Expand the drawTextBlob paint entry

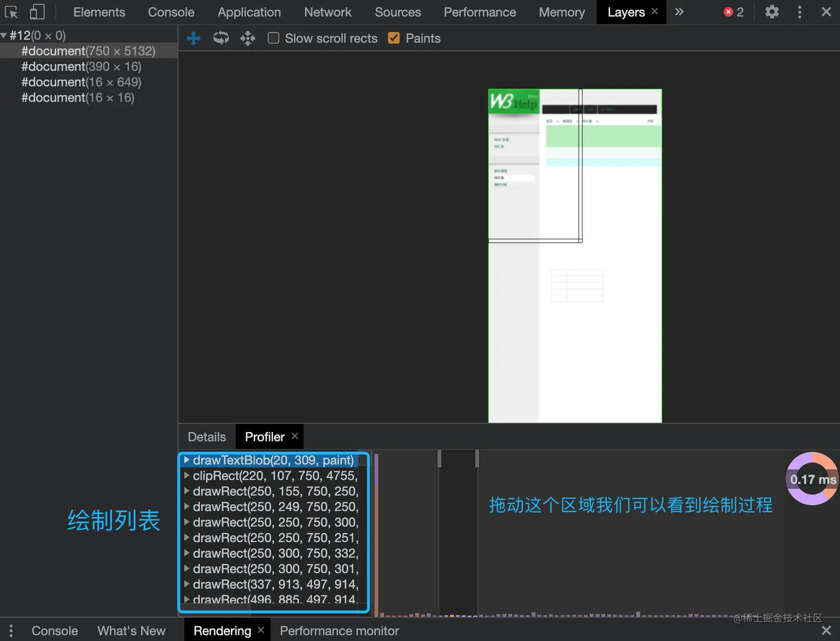[x=187, y=460]
